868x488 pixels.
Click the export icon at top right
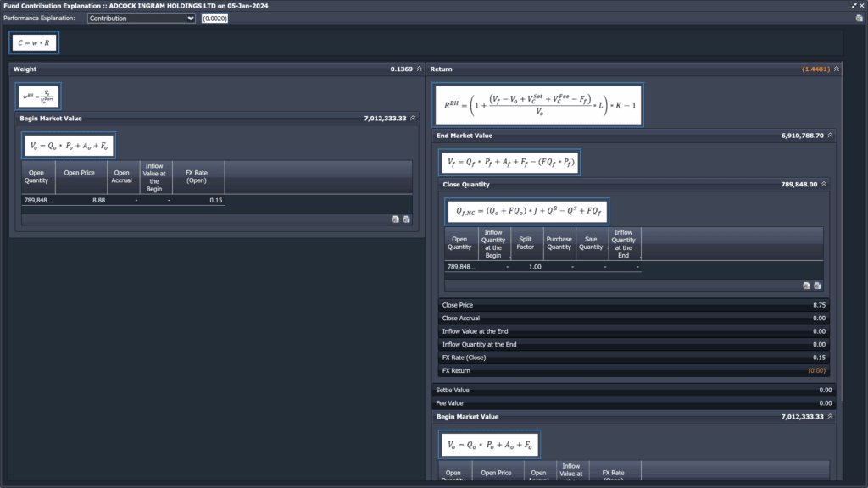click(x=860, y=18)
